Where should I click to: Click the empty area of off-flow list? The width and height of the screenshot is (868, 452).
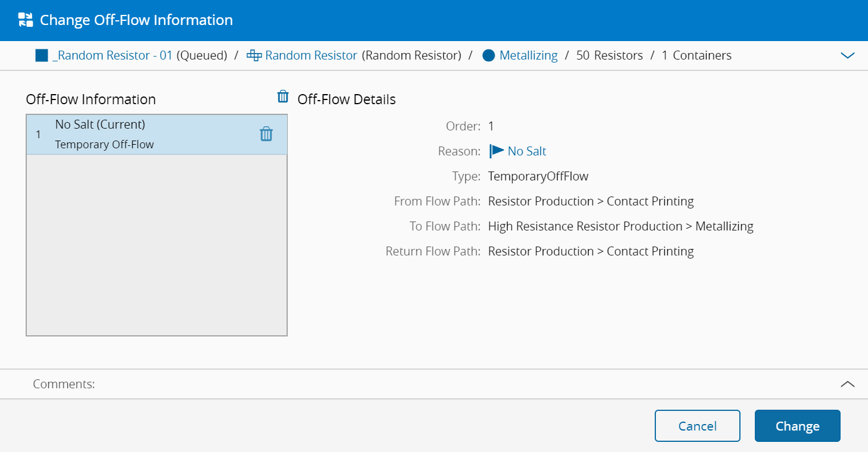click(157, 244)
